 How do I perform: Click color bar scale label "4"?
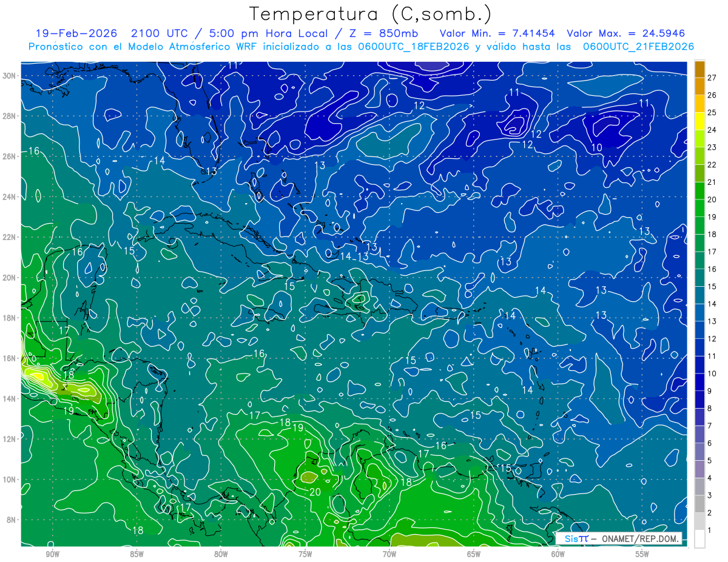click(x=710, y=478)
